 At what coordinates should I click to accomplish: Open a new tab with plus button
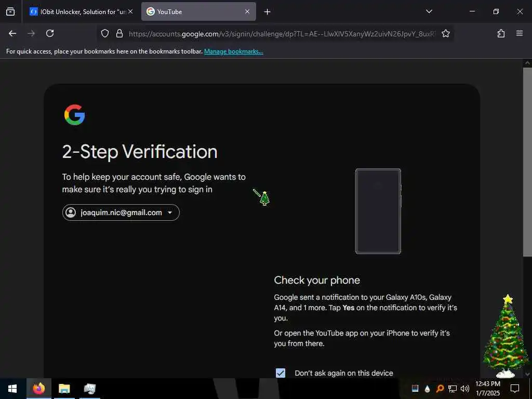pyautogui.click(x=267, y=12)
